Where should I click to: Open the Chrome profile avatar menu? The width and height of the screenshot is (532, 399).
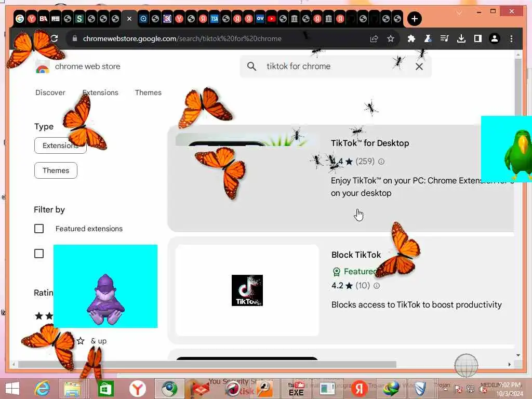coord(495,38)
